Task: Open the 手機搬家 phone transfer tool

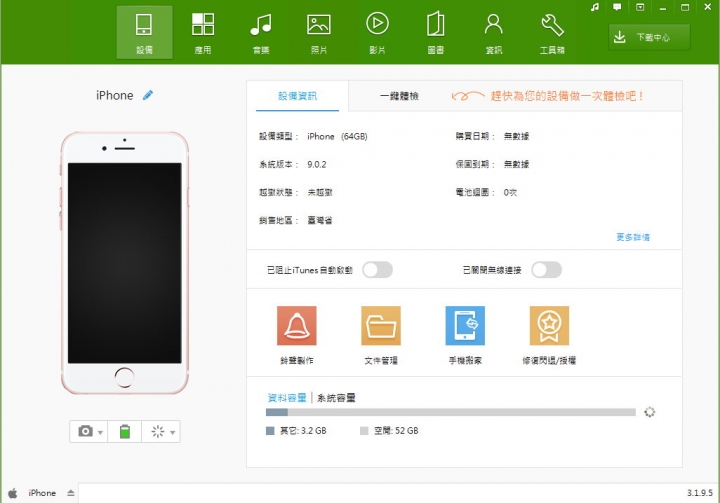Action: tap(465, 335)
